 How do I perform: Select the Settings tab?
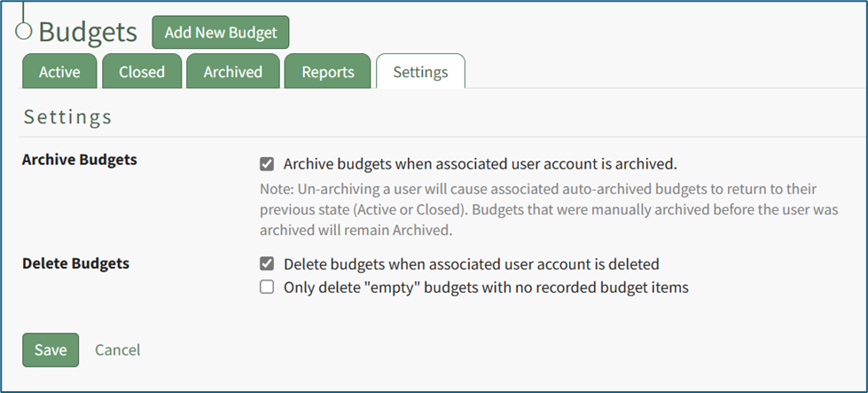pos(420,72)
